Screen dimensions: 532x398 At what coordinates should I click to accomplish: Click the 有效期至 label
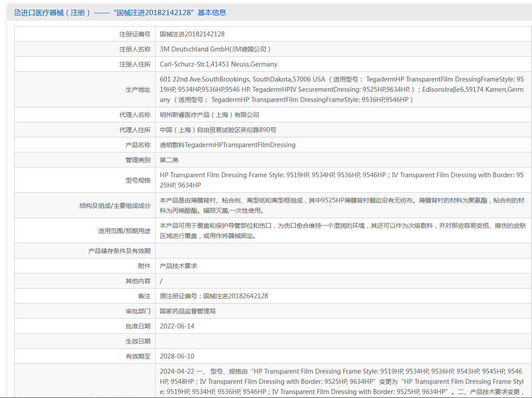[x=138, y=356]
